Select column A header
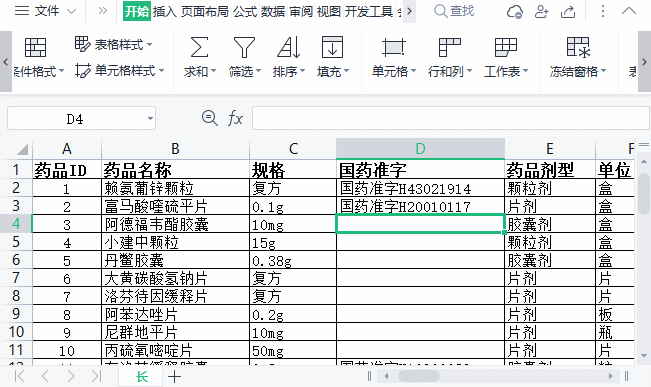Screen dimensions: 651x387 click(67, 149)
